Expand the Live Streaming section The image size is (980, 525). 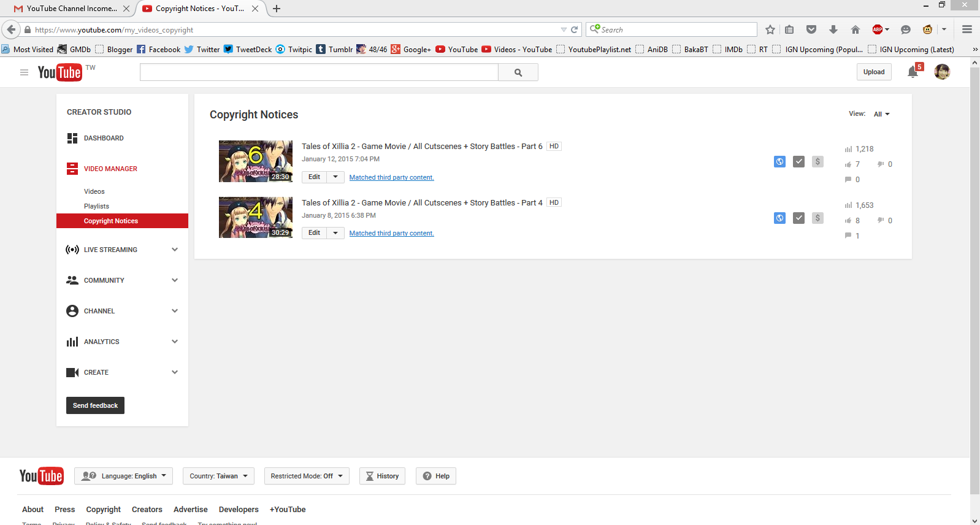point(175,250)
